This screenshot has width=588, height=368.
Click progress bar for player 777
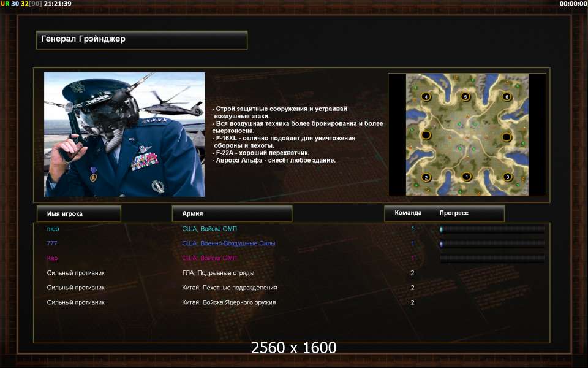[492, 243]
